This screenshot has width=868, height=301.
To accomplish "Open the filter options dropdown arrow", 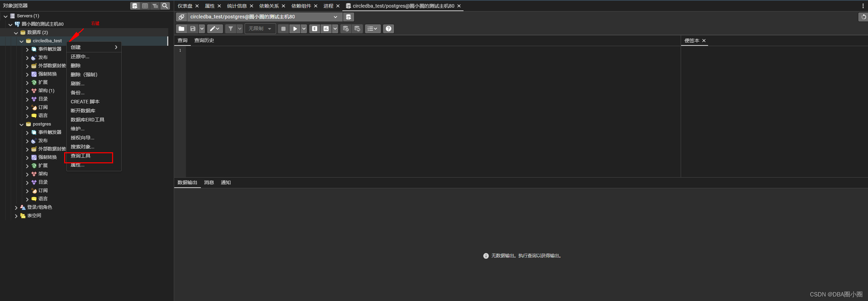I will point(240,29).
